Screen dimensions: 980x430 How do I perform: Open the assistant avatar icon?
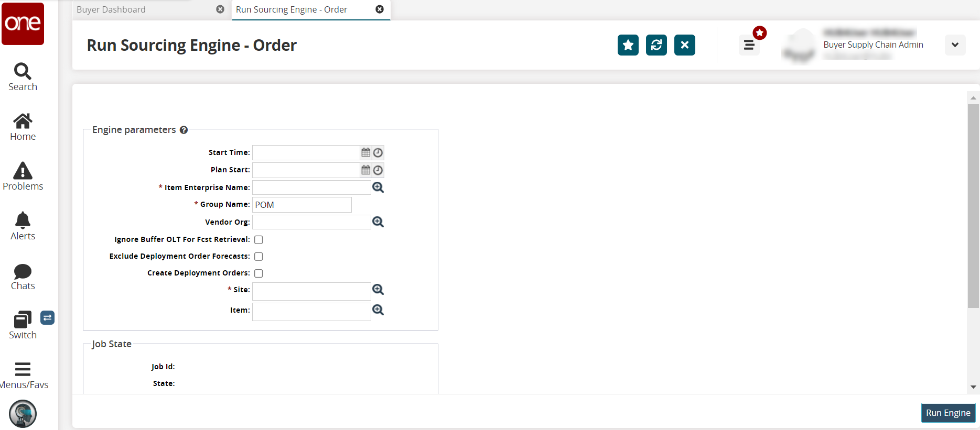pyautogui.click(x=23, y=414)
